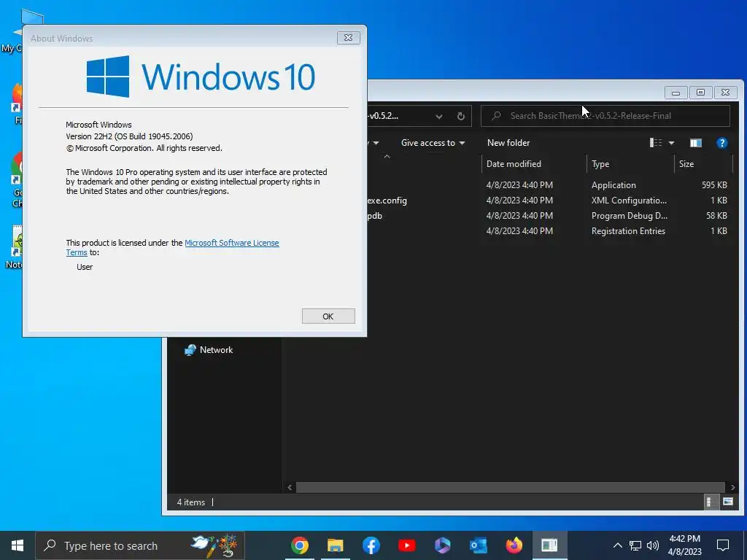Open the Microsoft Software License Terms link
This screenshot has height=560, width=747.
(231, 243)
